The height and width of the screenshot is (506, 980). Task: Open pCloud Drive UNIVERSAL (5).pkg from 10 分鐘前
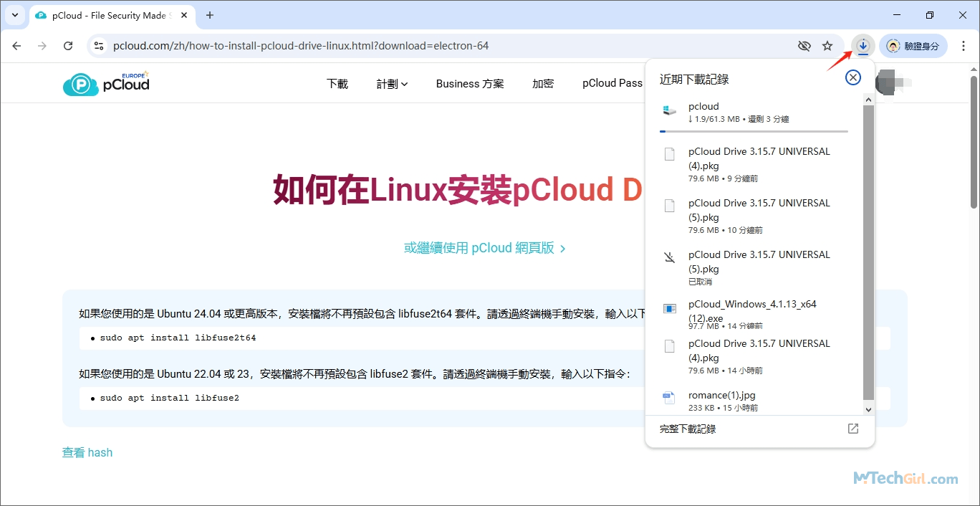click(754, 216)
